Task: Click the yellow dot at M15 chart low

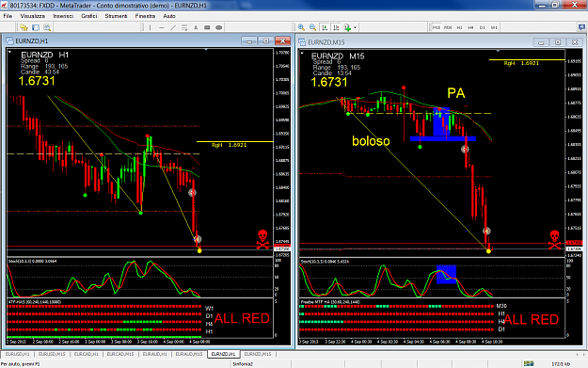Action: 488,251
